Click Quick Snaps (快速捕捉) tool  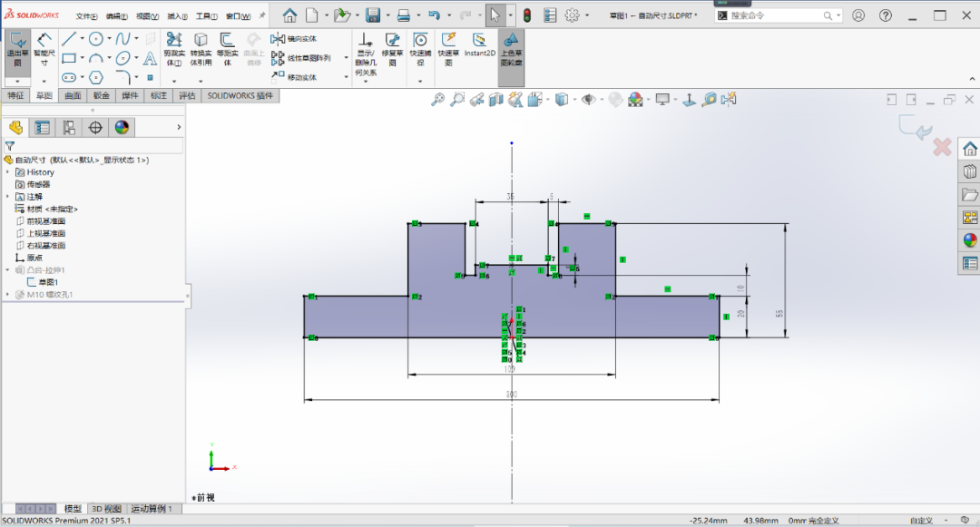(x=420, y=49)
